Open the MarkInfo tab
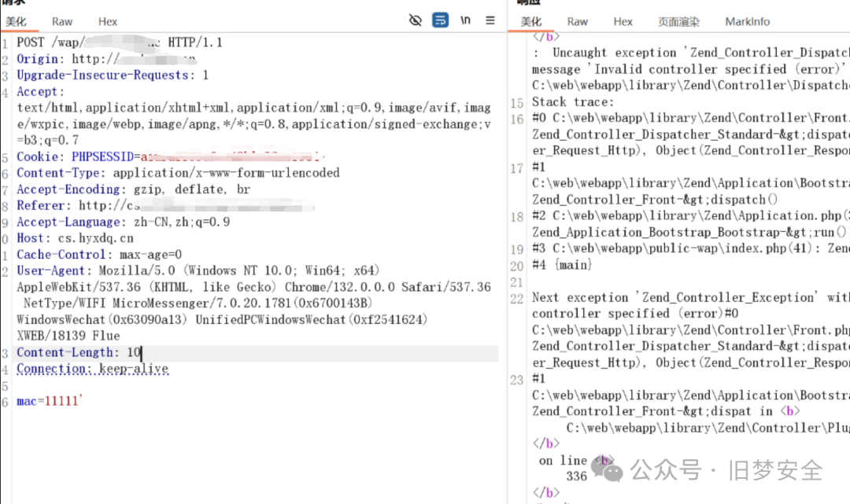The image size is (850, 504). [748, 22]
